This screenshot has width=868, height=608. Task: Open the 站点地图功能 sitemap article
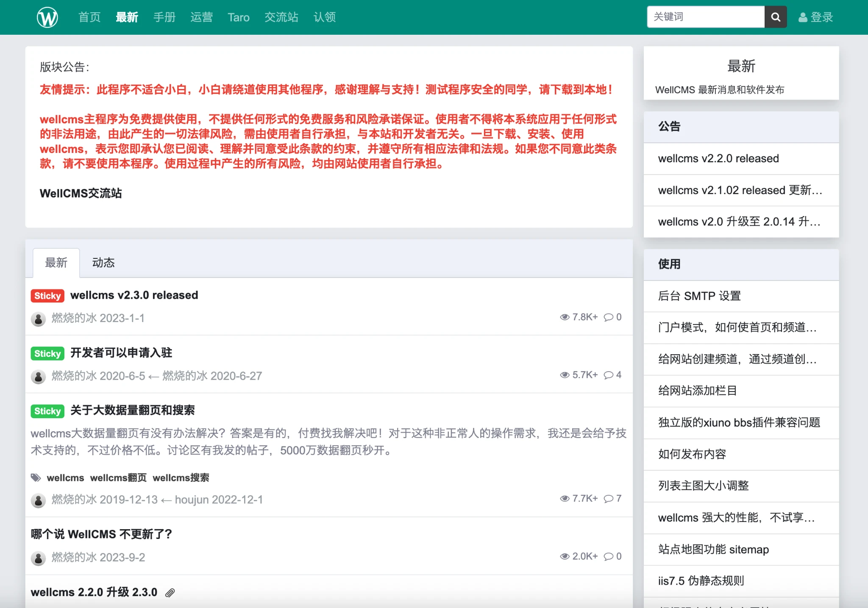coord(713,550)
